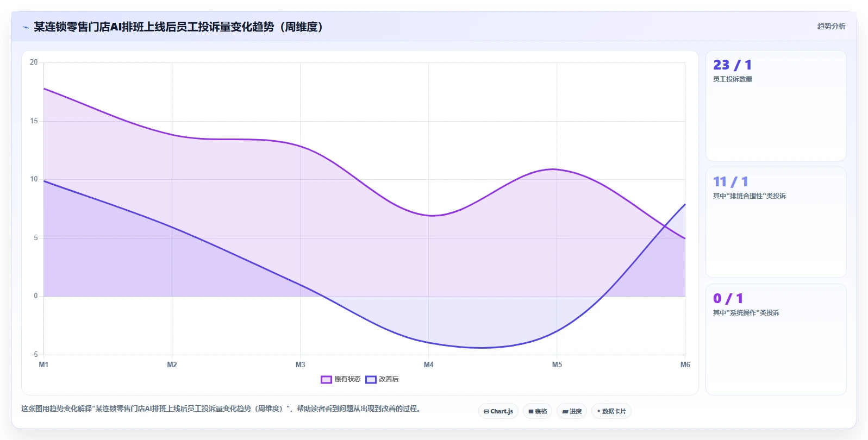868x440 pixels.
Task: Toggle the 原有状态 legend swatch
Action: pyautogui.click(x=326, y=379)
